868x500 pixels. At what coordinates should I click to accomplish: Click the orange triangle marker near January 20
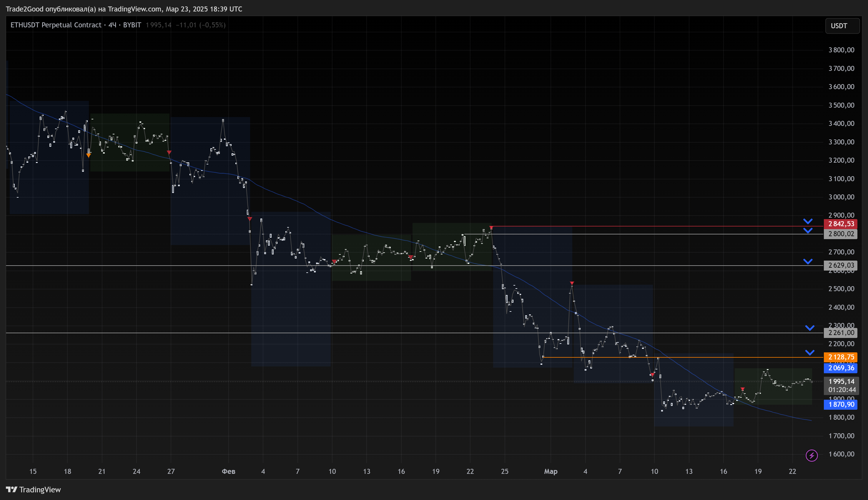[x=89, y=156]
